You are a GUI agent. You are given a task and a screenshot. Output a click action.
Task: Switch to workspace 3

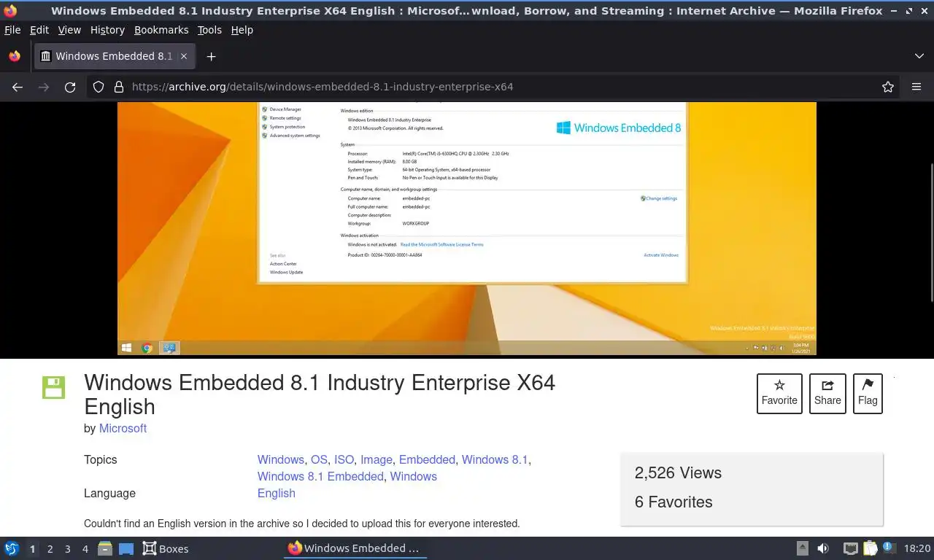pyautogui.click(x=67, y=548)
